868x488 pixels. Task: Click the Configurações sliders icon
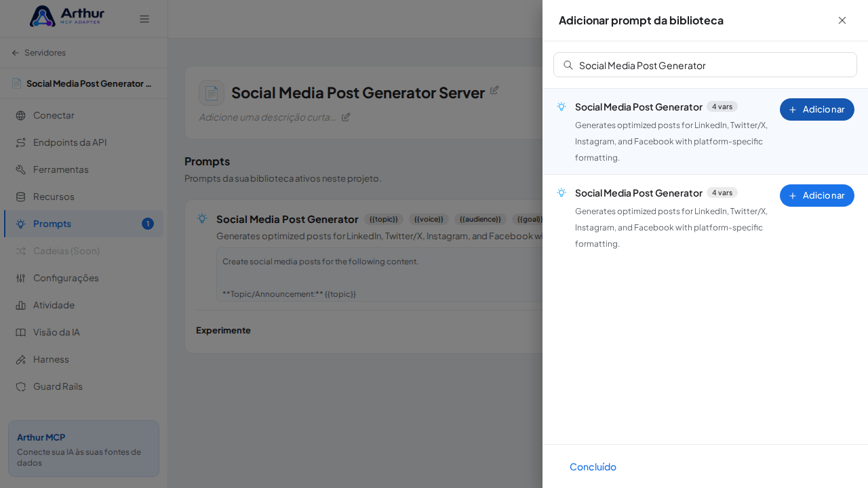(x=20, y=278)
